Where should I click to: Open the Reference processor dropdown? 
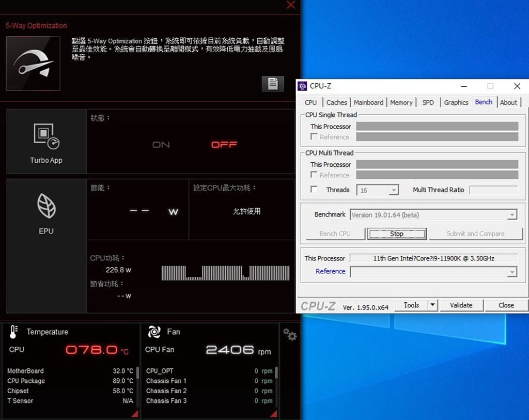[x=511, y=272]
